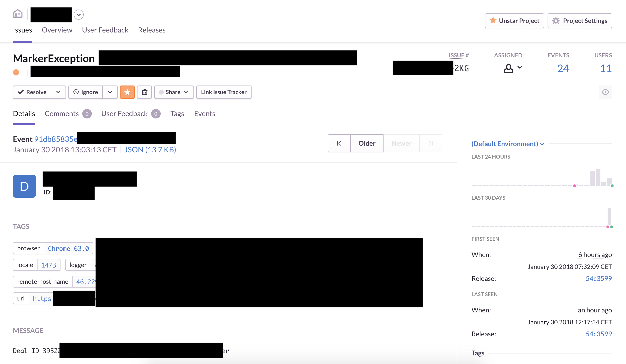Open the Share dropdown

click(x=174, y=92)
